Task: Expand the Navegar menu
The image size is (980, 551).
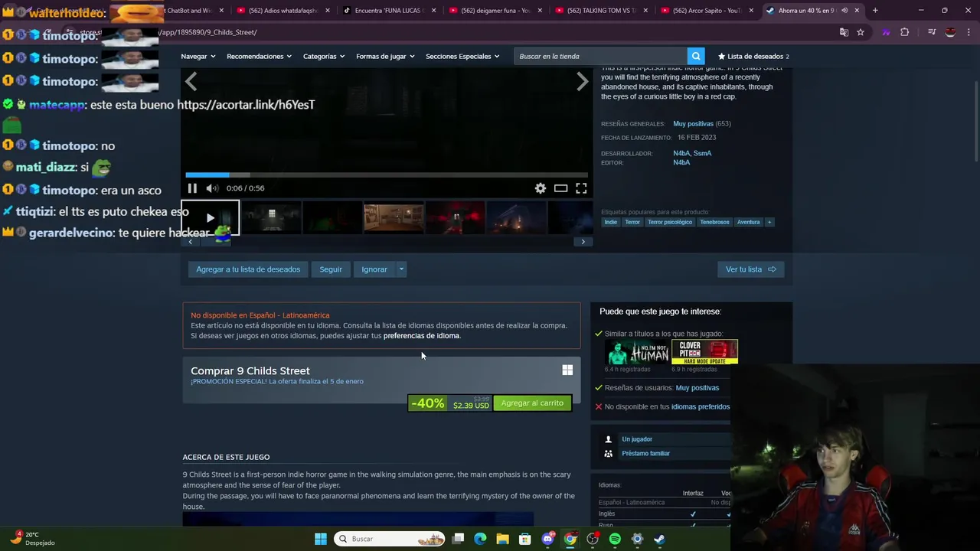Action: click(x=198, y=56)
